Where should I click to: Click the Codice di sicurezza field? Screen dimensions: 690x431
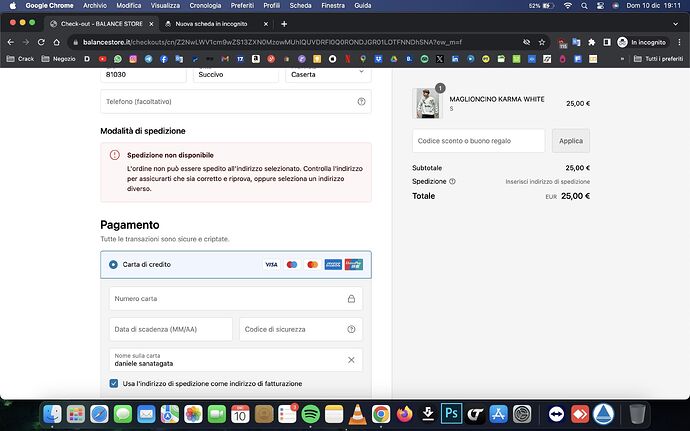301,329
